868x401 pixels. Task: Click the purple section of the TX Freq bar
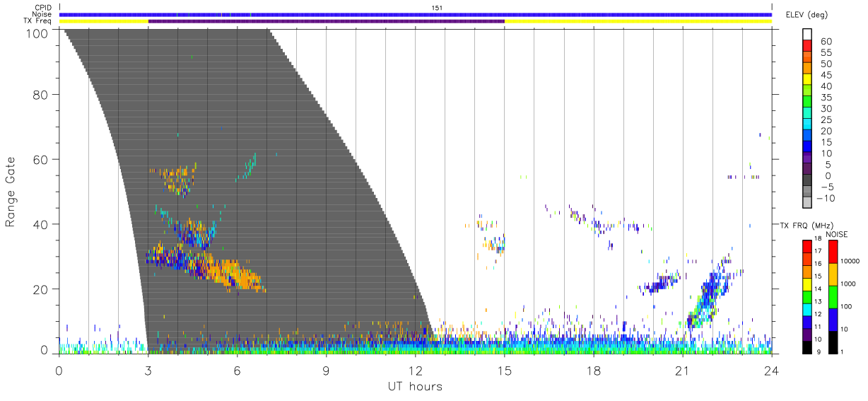326,21
